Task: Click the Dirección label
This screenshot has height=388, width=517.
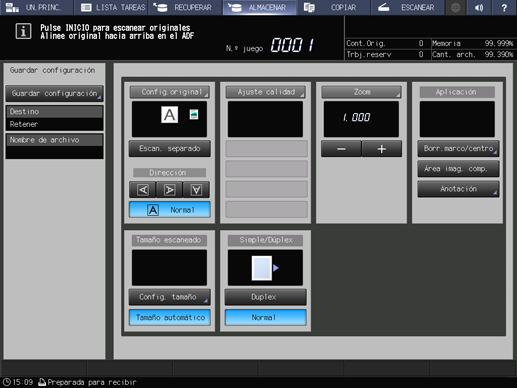Action: click(169, 173)
